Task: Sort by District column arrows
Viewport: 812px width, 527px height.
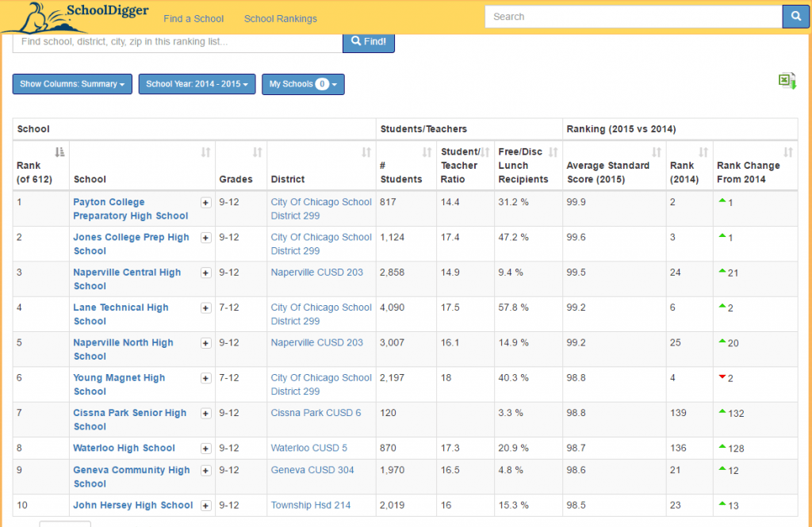Action: point(366,152)
